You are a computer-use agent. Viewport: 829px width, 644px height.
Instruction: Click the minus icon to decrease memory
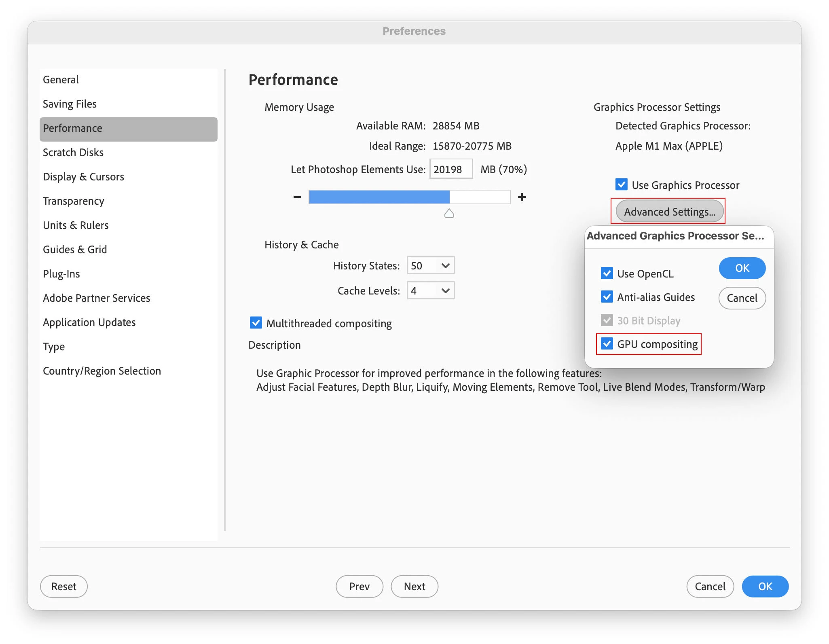point(297,197)
